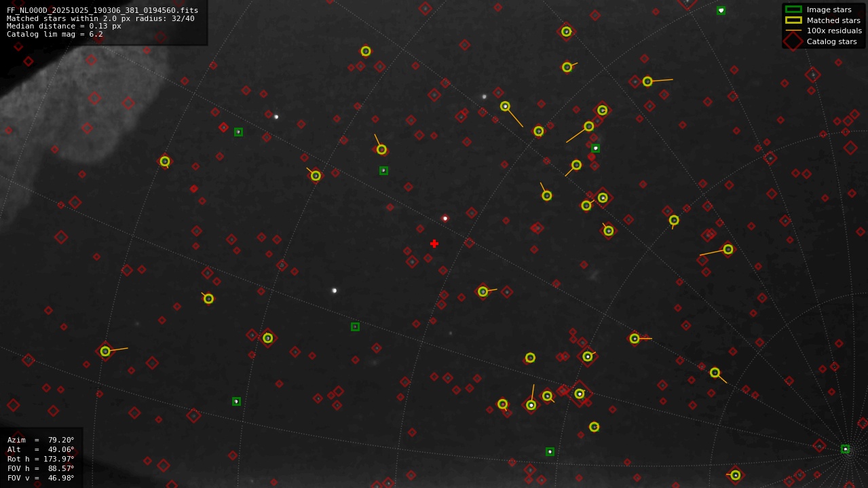Click the red cross at the image center
Image resolution: width=868 pixels, height=488 pixels.
point(434,244)
